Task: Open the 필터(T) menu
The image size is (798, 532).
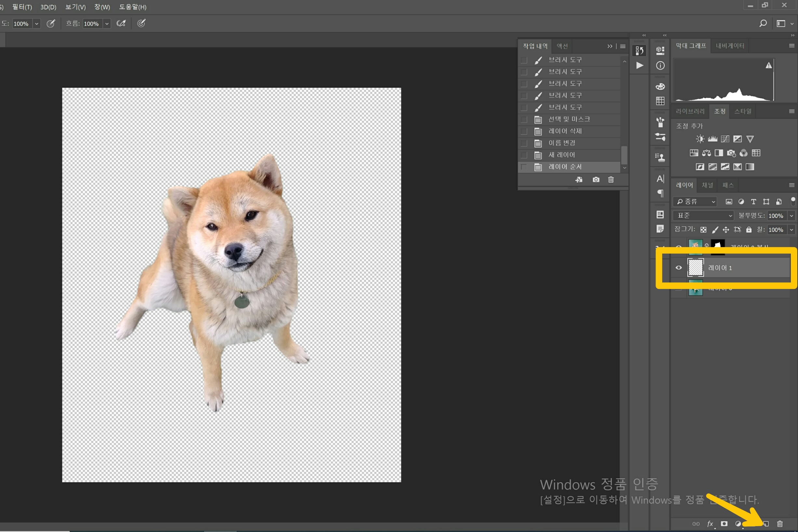Action: [22, 7]
